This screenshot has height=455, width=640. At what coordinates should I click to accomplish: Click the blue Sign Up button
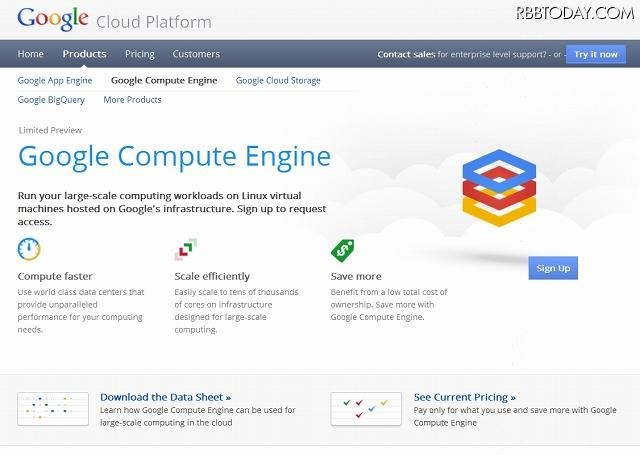tap(553, 268)
